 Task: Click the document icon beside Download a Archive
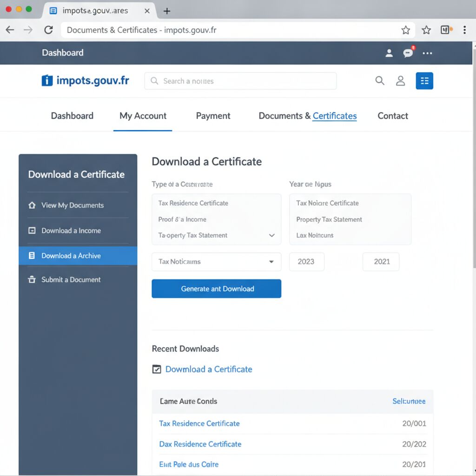tap(32, 255)
